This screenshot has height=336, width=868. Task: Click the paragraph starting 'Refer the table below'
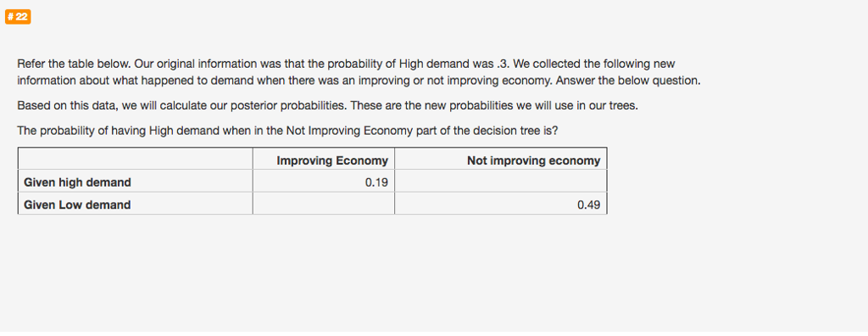[359, 71]
